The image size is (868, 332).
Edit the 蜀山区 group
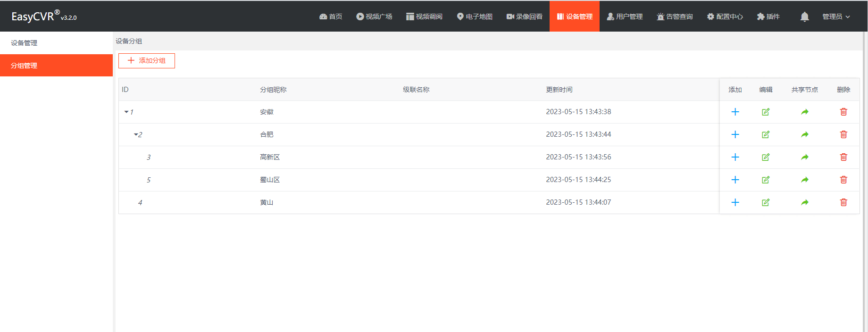pyautogui.click(x=766, y=180)
